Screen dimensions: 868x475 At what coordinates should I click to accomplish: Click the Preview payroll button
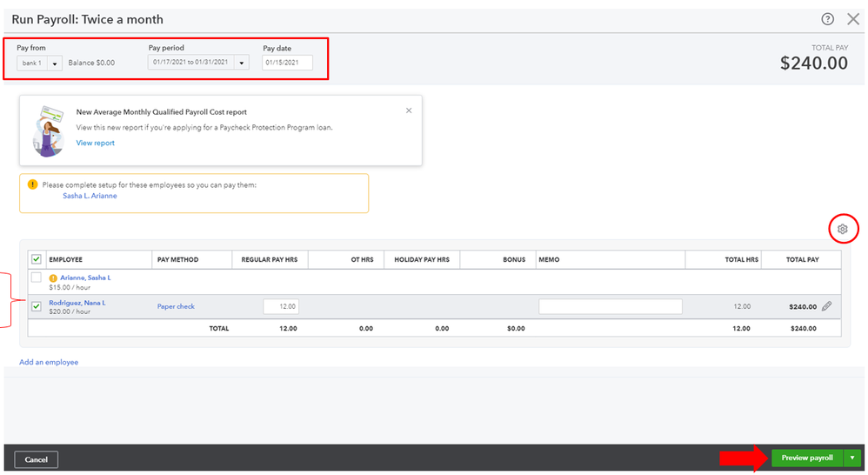point(807,458)
